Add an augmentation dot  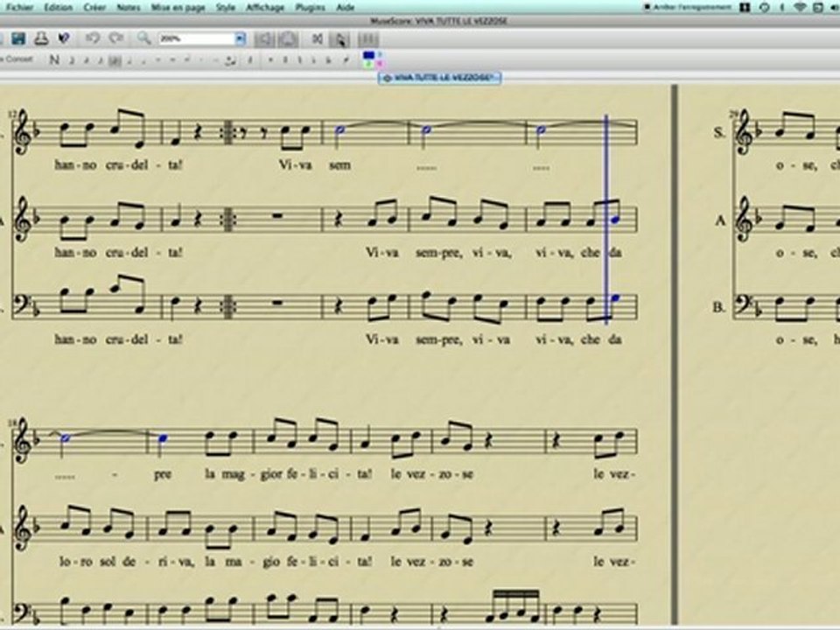pos(201,60)
